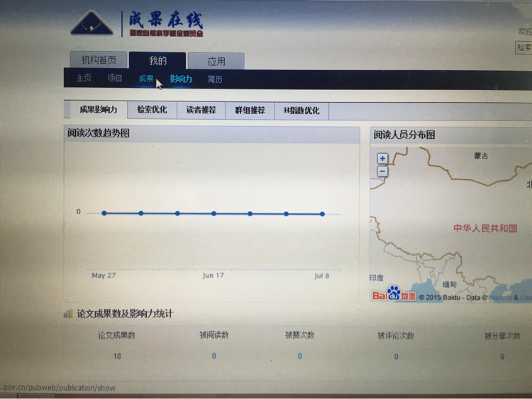Select the 成果影响力 sub-tab
Screen dimensions: 532x399
99,110
